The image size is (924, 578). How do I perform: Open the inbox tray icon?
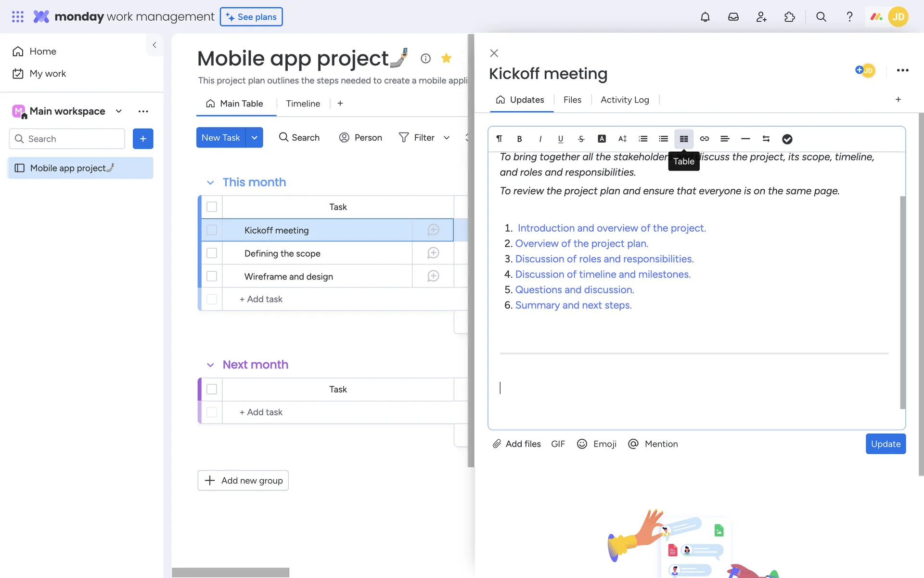click(x=733, y=17)
